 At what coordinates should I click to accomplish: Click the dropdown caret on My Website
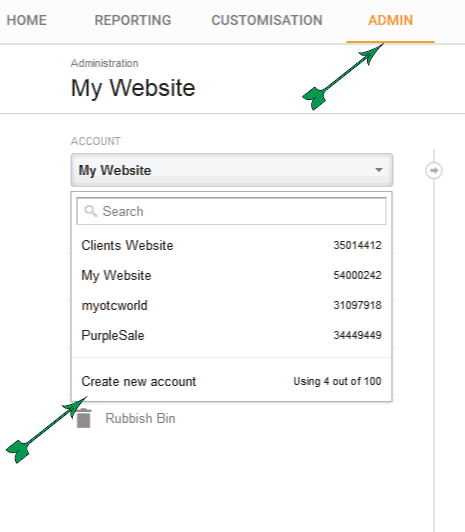pos(379,170)
